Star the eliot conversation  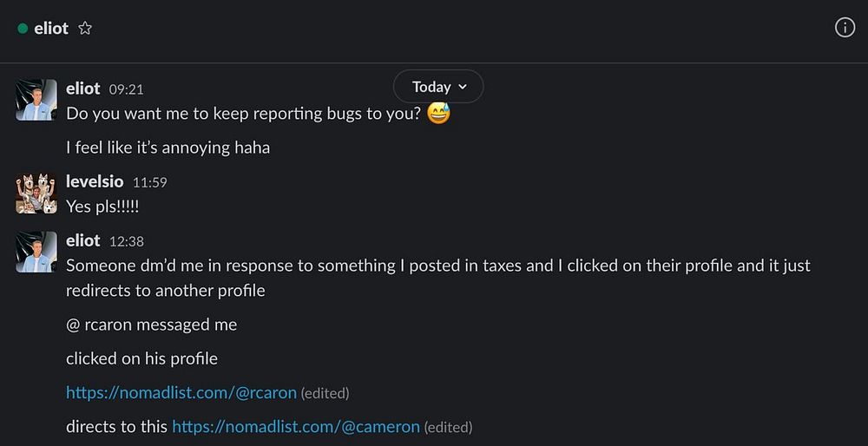pos(85,29)
